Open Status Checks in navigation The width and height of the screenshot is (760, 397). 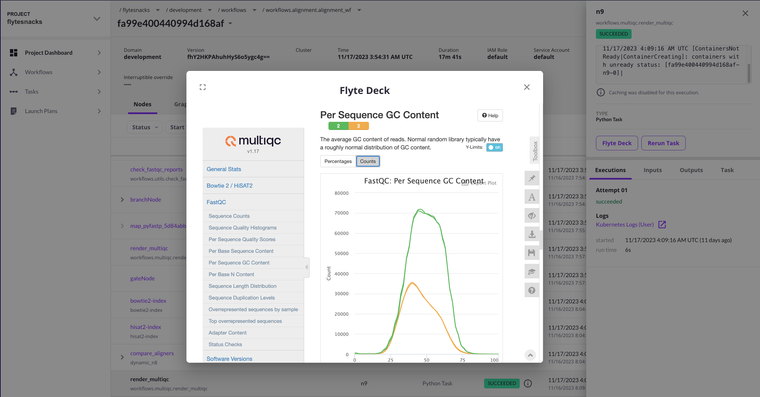225,345
